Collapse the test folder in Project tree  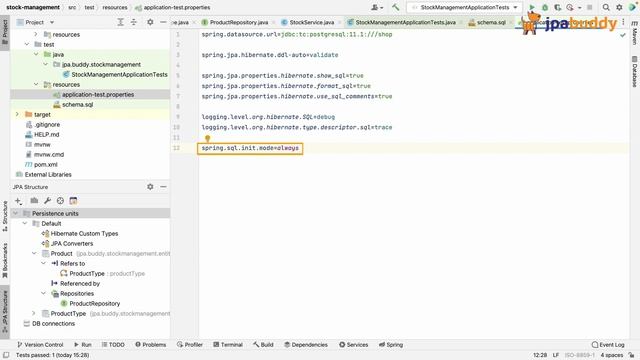tap(27, 44)
